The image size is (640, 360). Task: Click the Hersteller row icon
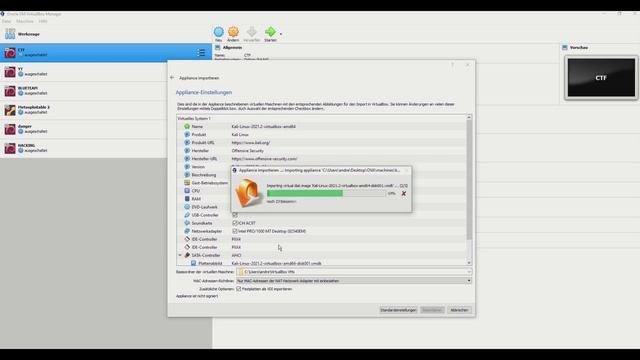(x=187, y=151)
